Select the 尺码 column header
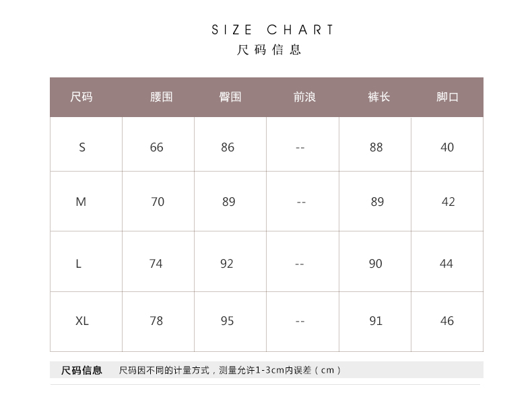Viewport: 532px width, 399px height. pos(81,97)
